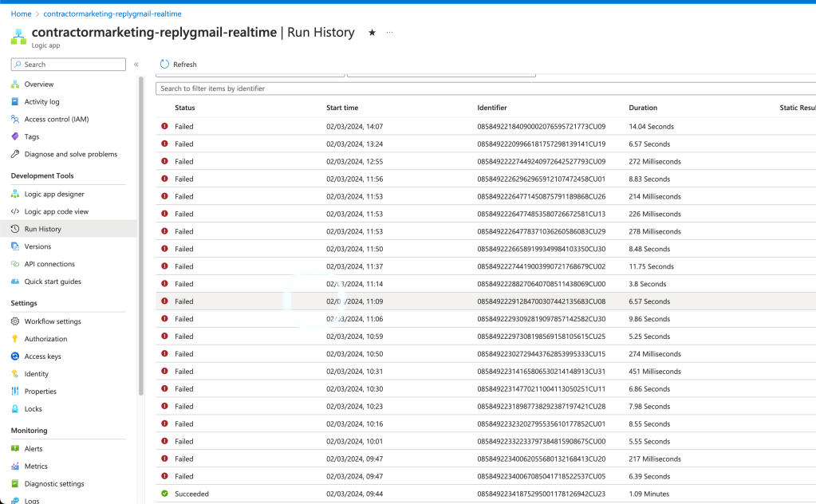The height and width of the screenshot is (504, 816).
Task: Sort by Start time column header
Action: pos(342,108)
